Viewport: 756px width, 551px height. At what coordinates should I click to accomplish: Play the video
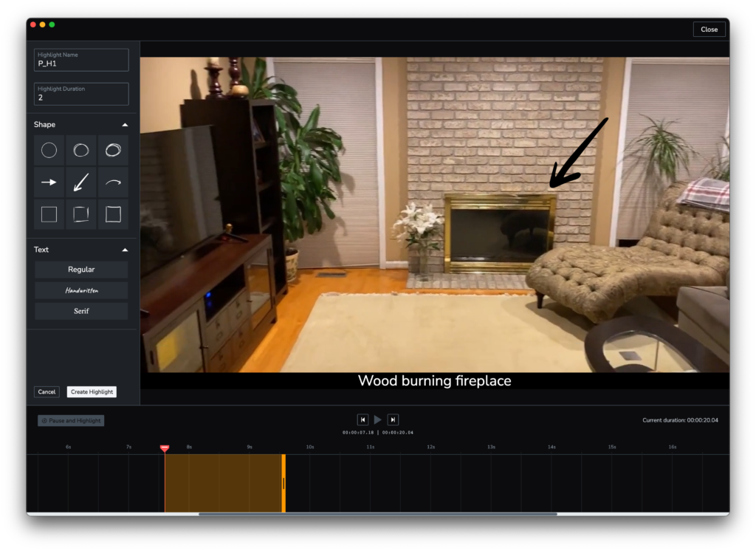click(x=378, y=420)
